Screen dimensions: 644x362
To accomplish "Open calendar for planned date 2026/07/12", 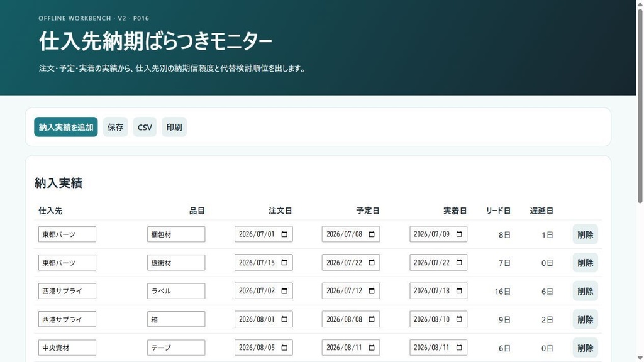I will point(372,290).
